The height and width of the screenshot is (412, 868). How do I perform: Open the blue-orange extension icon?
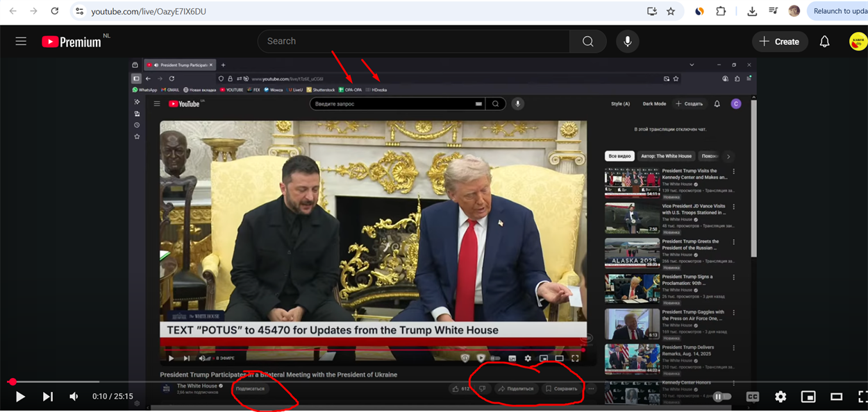(x=699, y=11)
